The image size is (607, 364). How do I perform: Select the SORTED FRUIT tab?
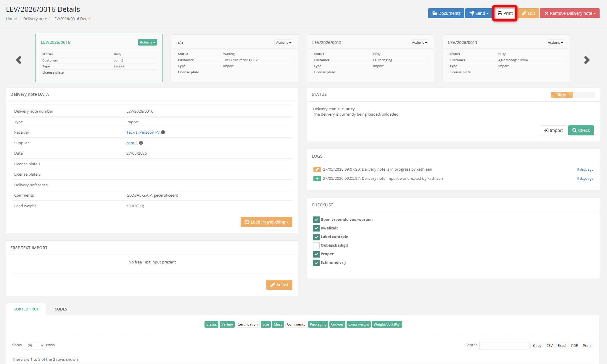27,309
